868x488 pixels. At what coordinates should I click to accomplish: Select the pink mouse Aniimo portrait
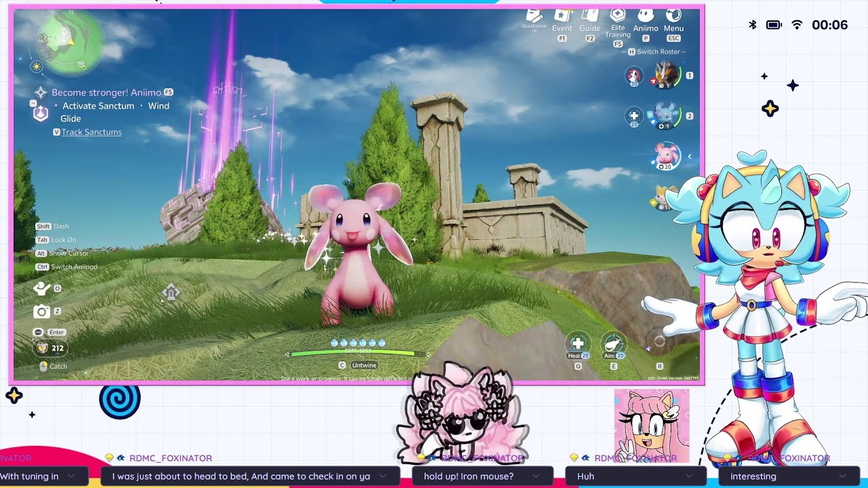pos(667,157)
